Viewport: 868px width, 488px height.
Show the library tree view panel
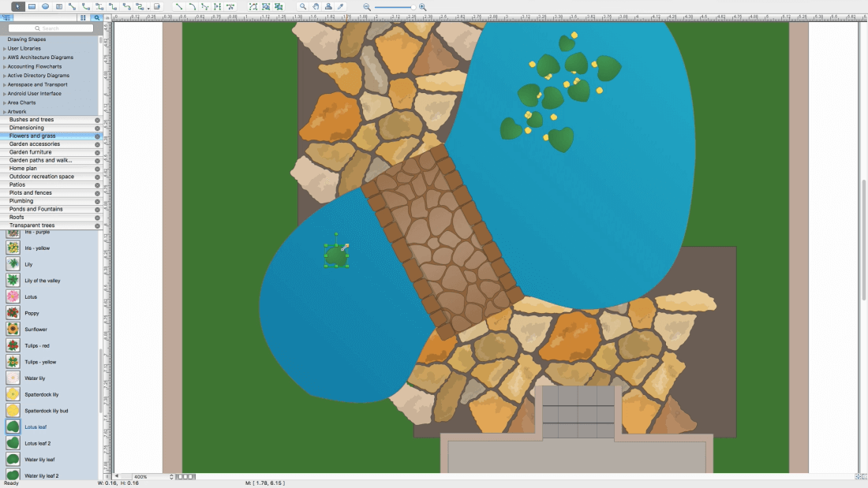click(6, 17)
